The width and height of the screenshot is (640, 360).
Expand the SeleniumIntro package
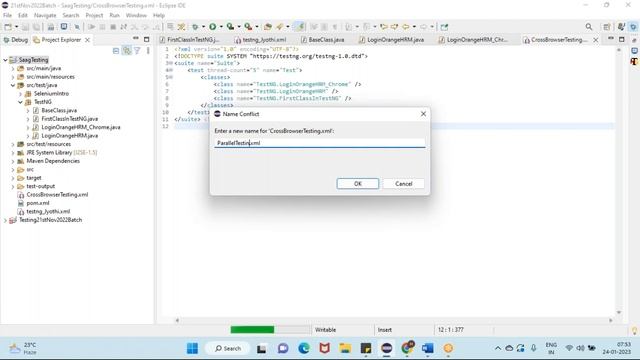[20, 94]
